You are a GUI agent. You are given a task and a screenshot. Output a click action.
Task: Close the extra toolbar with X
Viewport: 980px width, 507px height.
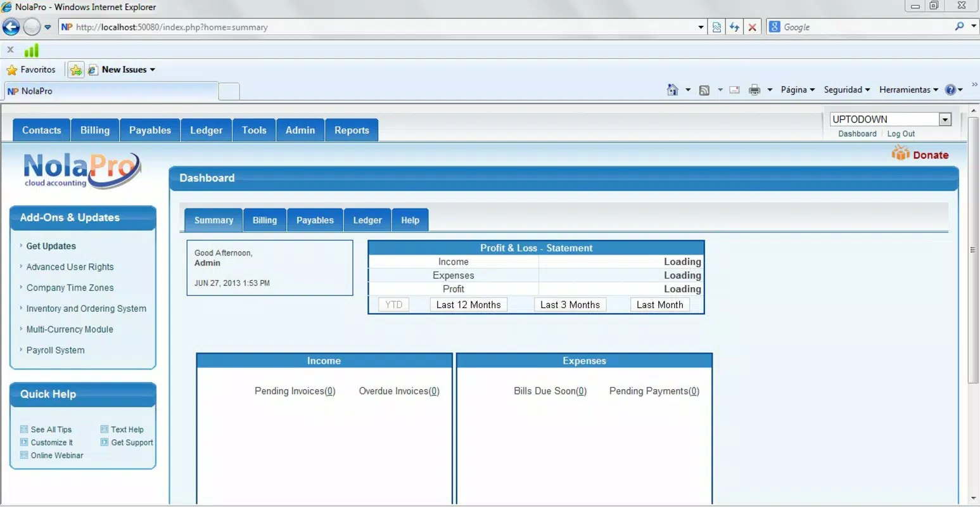pyautogui.click(x=10, y=49)
